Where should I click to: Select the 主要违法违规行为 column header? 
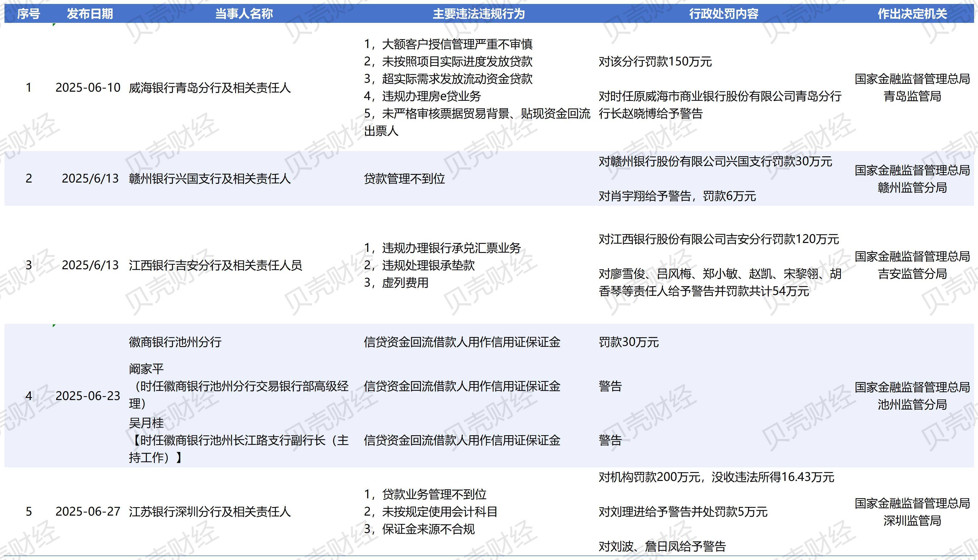click(478, 14)
